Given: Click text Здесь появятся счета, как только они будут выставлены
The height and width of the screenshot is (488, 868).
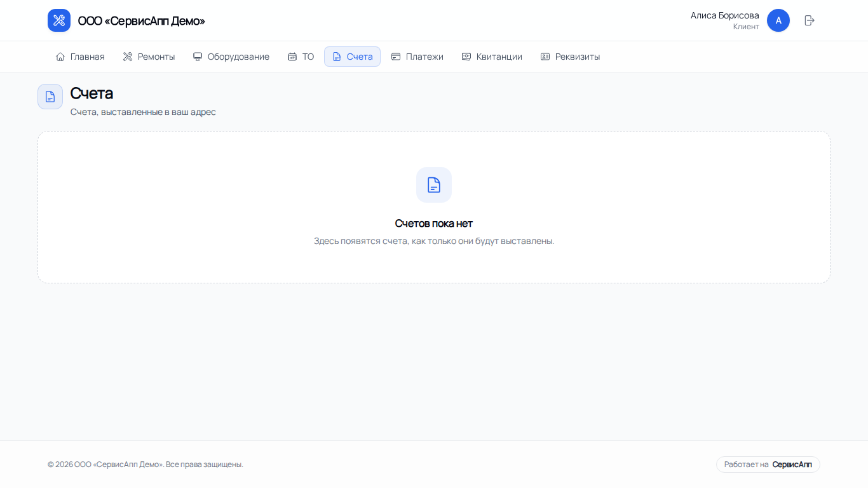Looking at the screenshot, I should coord(434,241).
